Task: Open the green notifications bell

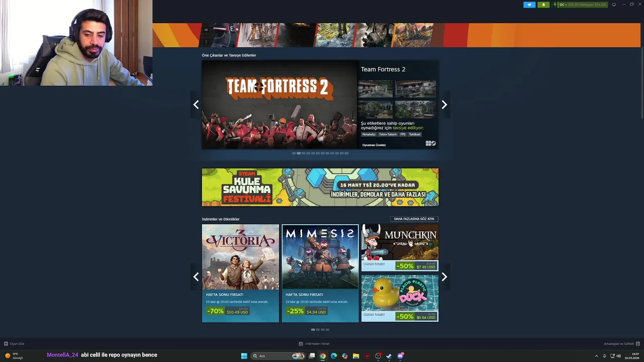Action: click(x=543, y=5)
